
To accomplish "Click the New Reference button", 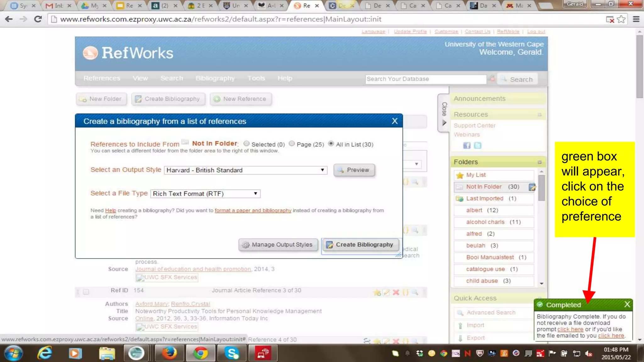I will [x=241, y=99].
